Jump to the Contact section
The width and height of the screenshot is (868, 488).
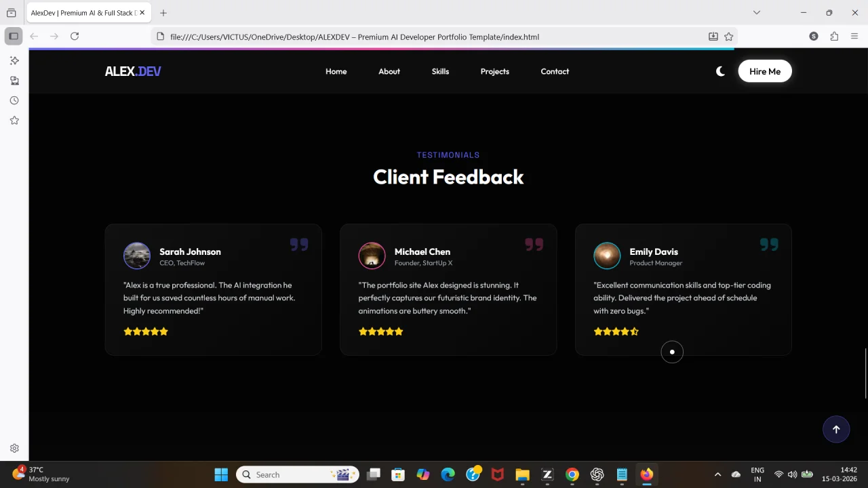tap(555, 71)
